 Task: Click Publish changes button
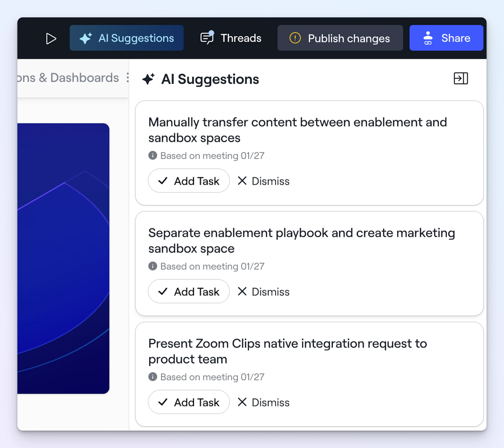pyautogui.click(x=340, y=38)
